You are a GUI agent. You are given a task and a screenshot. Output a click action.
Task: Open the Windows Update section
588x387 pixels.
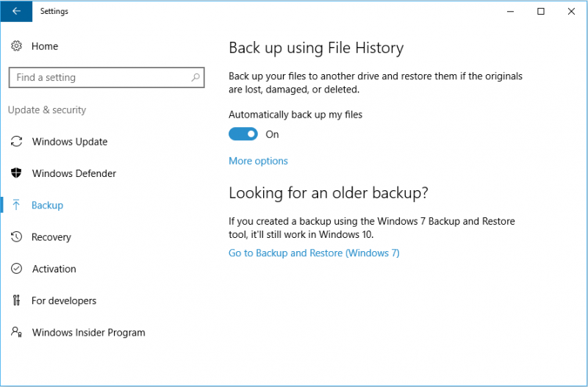(70, 142)
